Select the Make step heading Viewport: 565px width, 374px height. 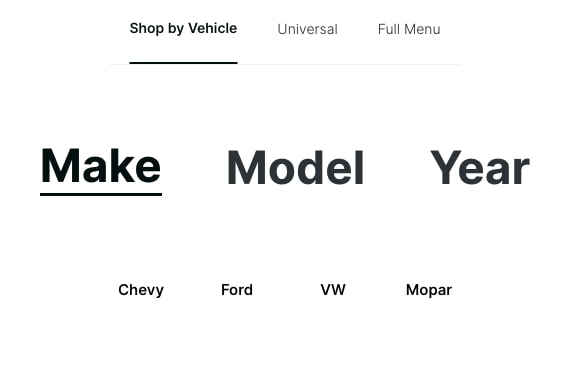coord(101,166)
